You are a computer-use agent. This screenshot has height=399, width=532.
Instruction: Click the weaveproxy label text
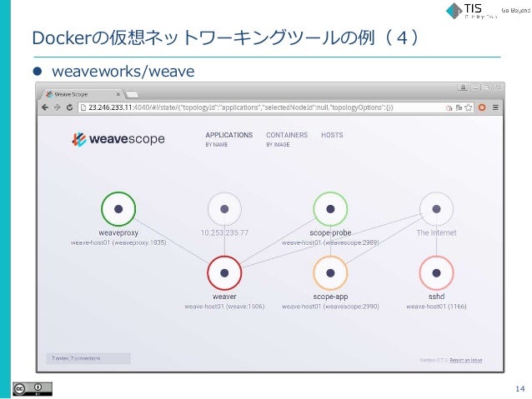118,233
